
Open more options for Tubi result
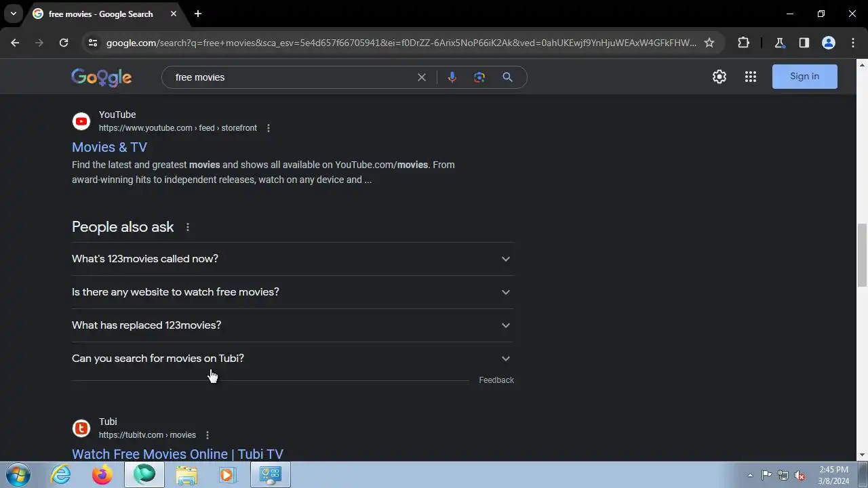(208, 435)
